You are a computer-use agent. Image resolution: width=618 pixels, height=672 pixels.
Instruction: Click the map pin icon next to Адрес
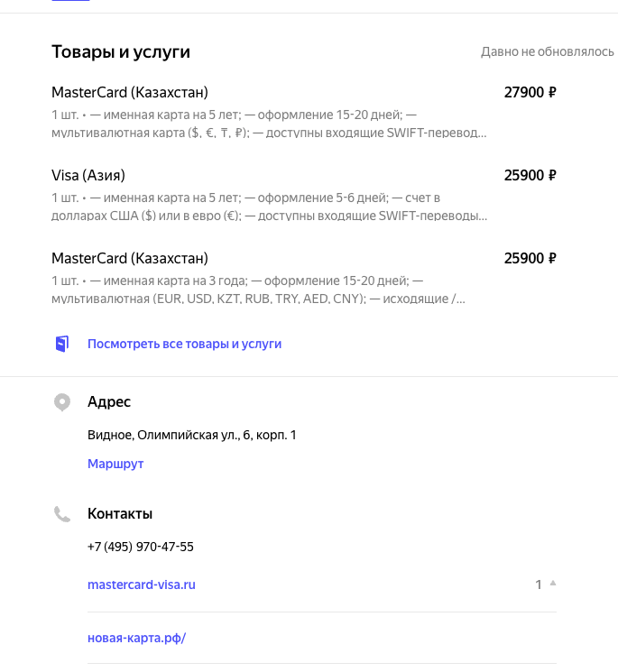[62, 402]
